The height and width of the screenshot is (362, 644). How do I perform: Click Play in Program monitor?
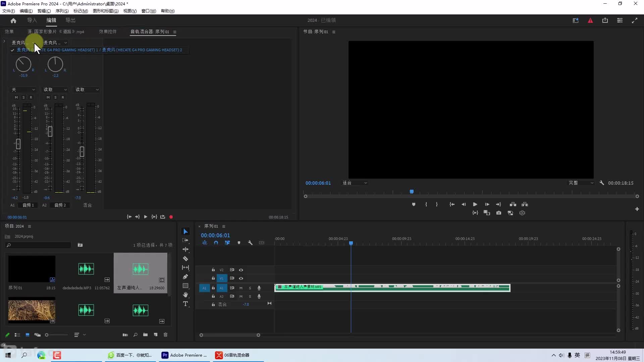[475, 204]
